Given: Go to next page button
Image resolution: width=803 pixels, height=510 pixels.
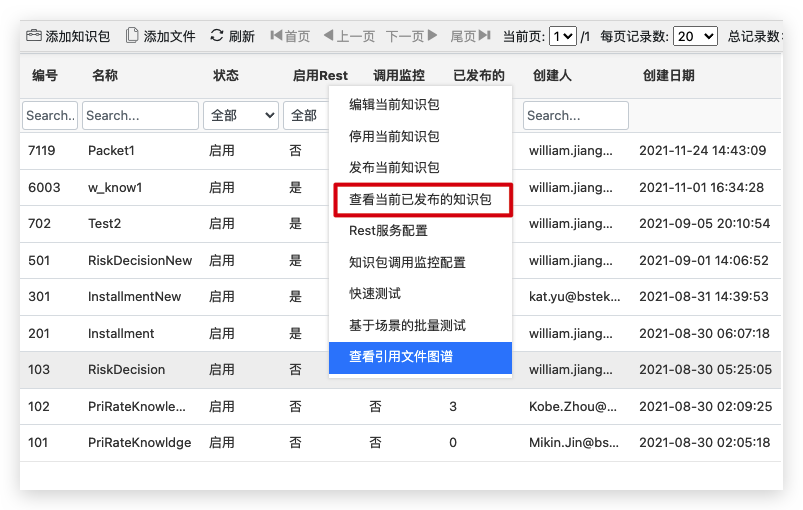Looking at the screenshot, I should point(412,36).
